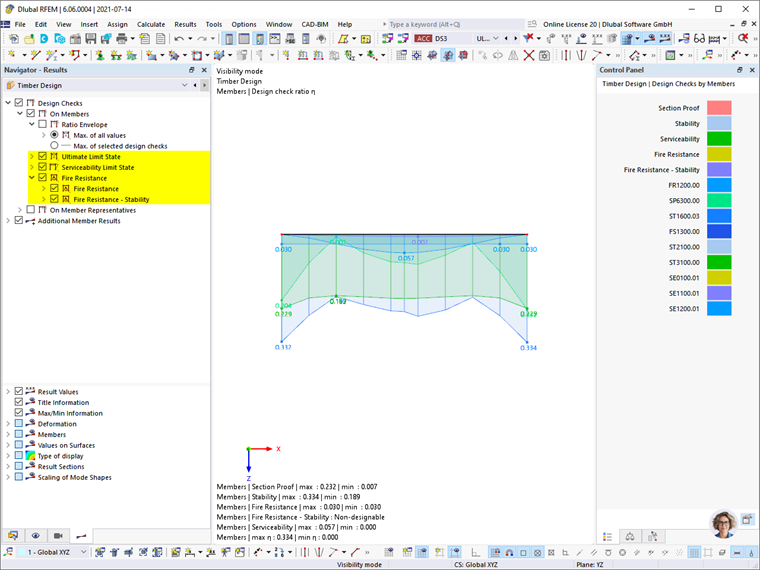Click the keyword search field
760x570 pixels.
pos(456,24)
